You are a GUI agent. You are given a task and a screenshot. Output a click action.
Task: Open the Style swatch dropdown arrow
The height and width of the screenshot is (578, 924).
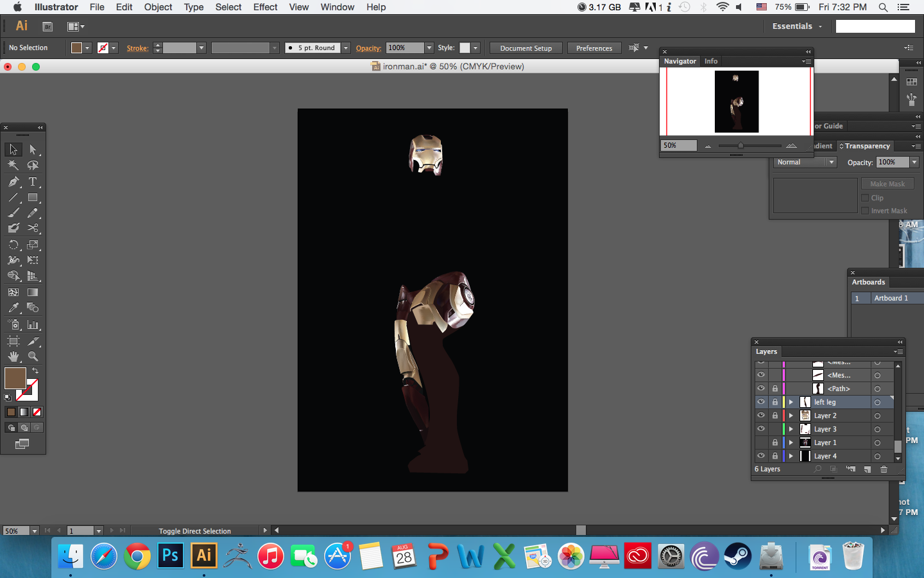(475, 48)
